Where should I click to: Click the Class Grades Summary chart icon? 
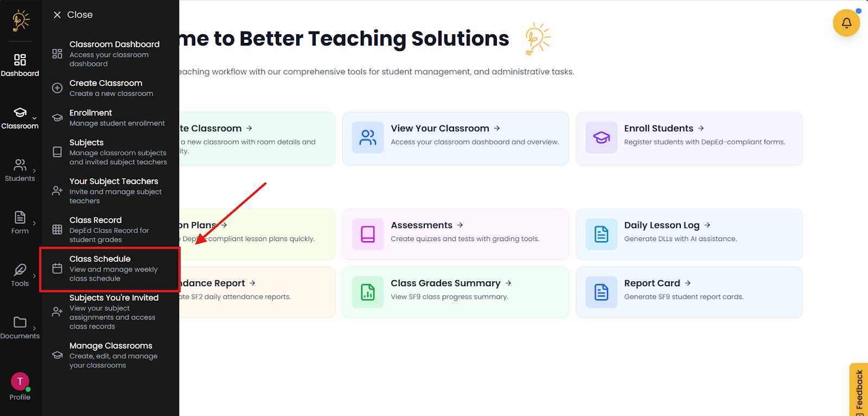click(x=368, y=292)
